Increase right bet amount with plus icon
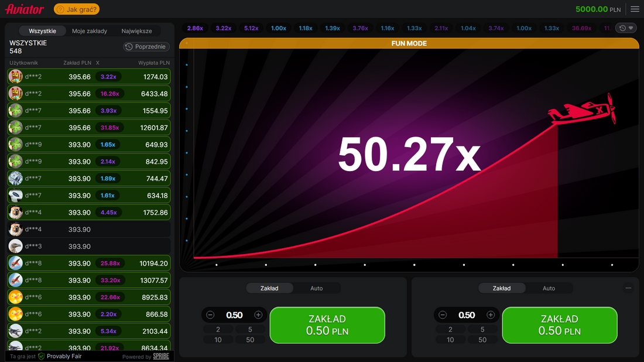Viewport: 644px width, 362px height. 491,315
